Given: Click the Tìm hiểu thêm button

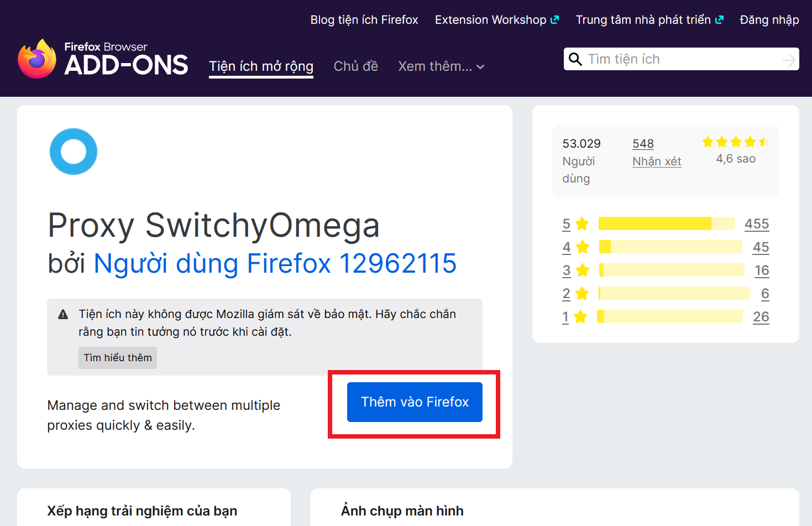Looking at the screenshot, I should (x=118, y=358).
